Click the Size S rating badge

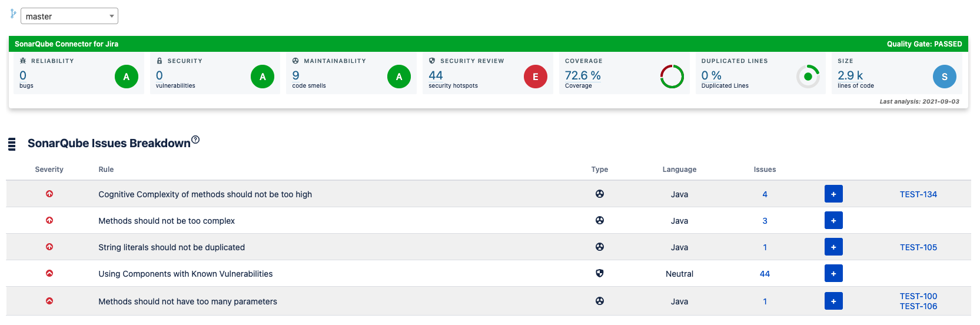pos(945,77)
